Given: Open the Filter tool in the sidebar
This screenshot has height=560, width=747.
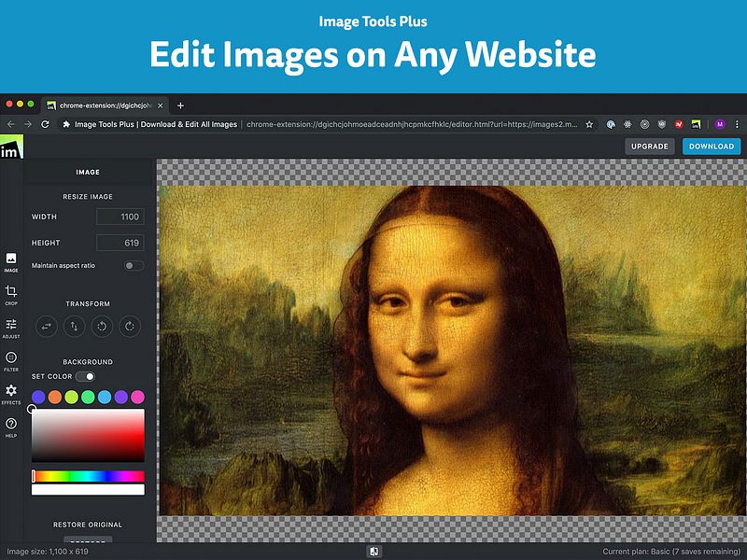Looking at the screenshot, I should coord(11,361).
